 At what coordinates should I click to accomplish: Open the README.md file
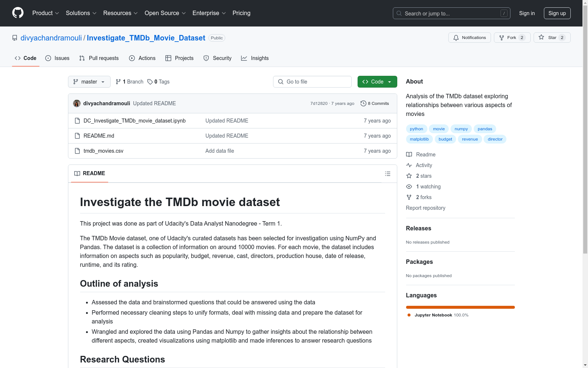[x=99, y=136]
